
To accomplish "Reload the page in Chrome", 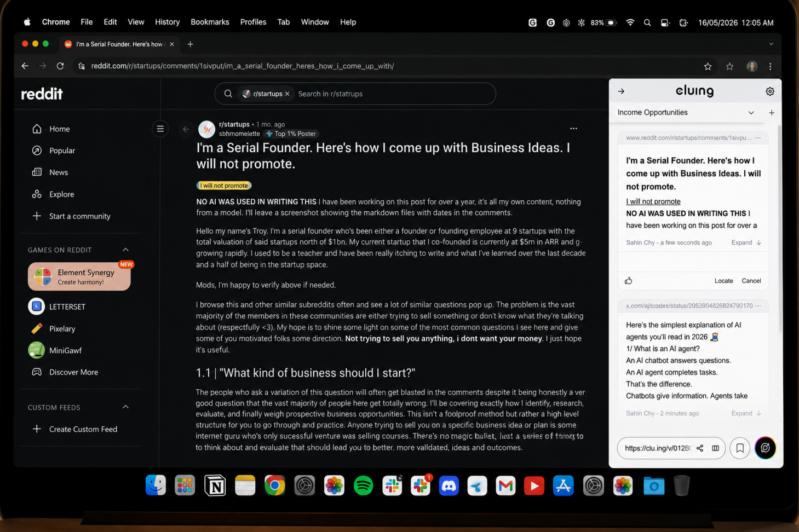I will [x=60, y=66].
